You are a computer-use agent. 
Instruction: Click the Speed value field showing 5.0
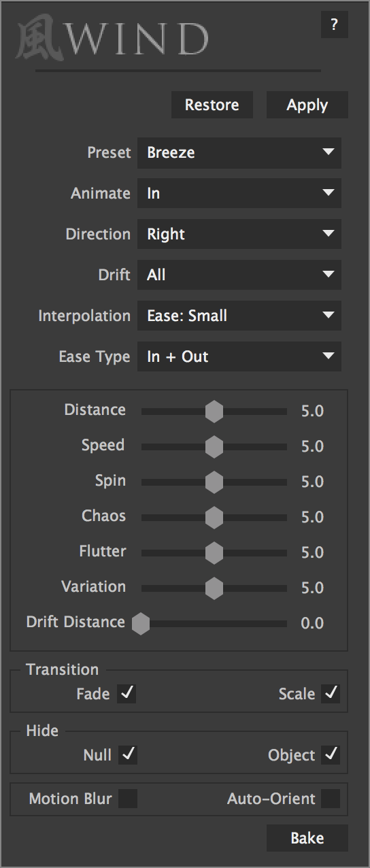312,446
